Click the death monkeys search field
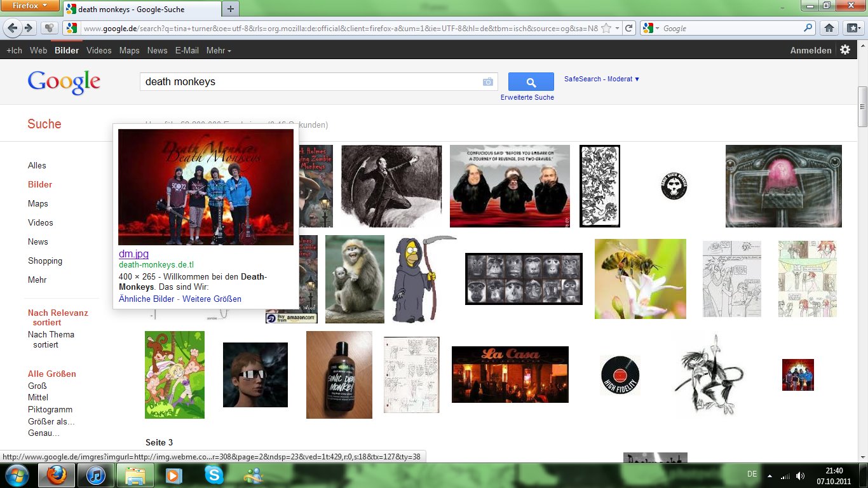Screen dimensions: 868x488 click(x=311, y=82)
